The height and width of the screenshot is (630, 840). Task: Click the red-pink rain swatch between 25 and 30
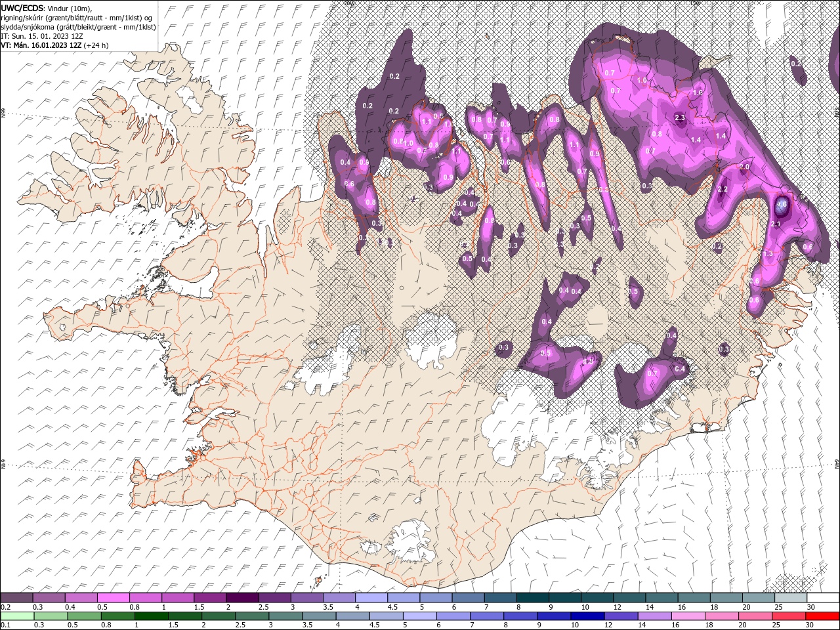click(x=788, y=616)
